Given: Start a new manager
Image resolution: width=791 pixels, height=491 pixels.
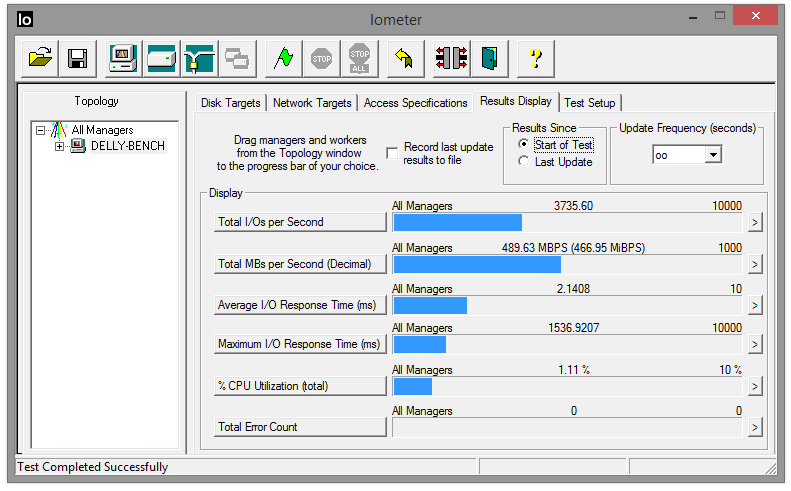Looking at the screenshot, I should pos(123,59).
